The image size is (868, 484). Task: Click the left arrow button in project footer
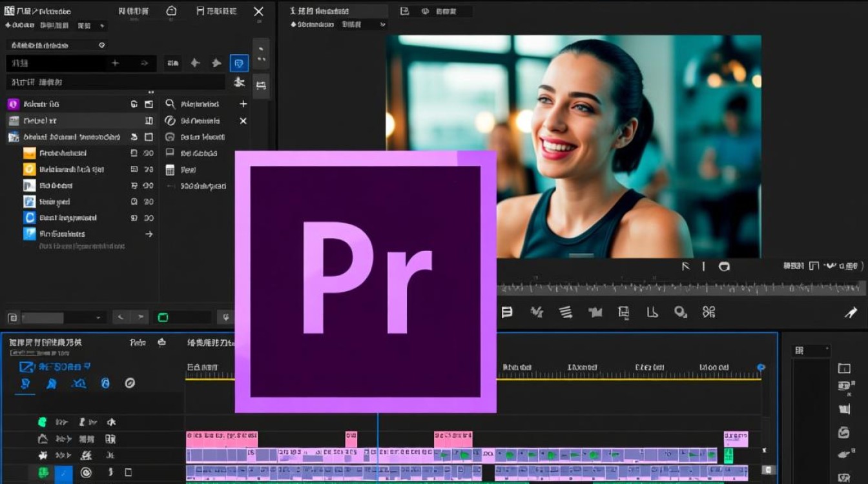click(121, 318)
